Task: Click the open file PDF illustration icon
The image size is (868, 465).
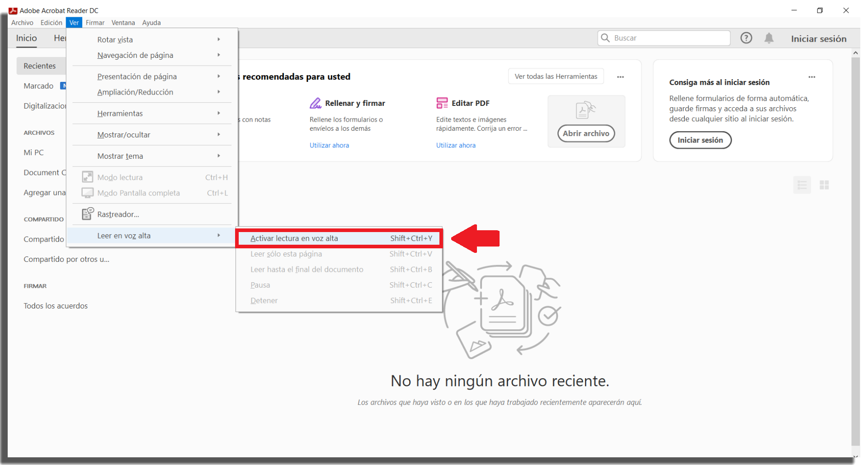Action: 585,110
